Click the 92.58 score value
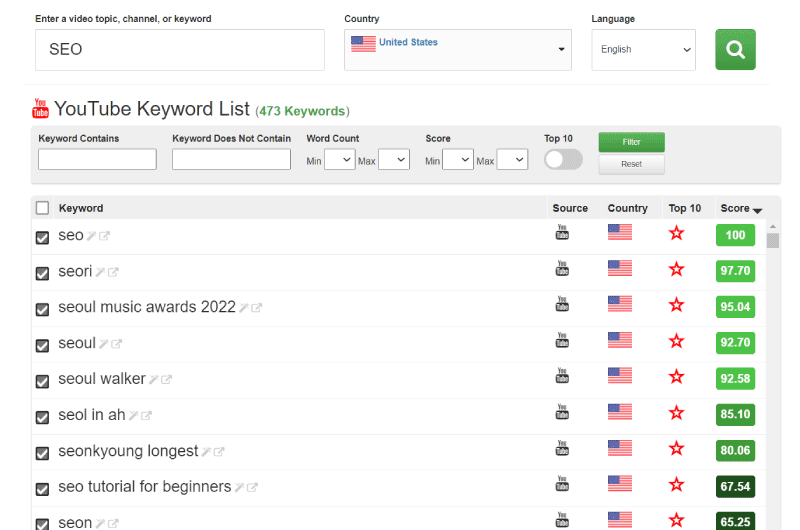The height and width of the screenshot is (530, 800). click(735, 378)
